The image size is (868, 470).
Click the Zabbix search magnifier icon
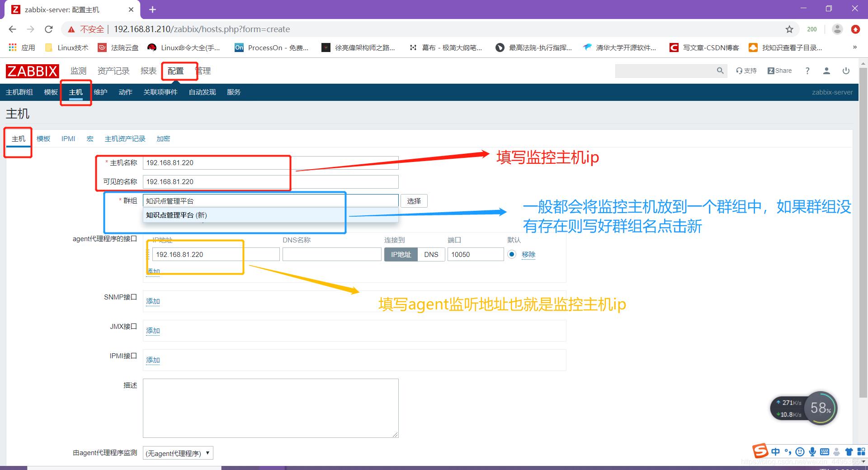[720, 71]
